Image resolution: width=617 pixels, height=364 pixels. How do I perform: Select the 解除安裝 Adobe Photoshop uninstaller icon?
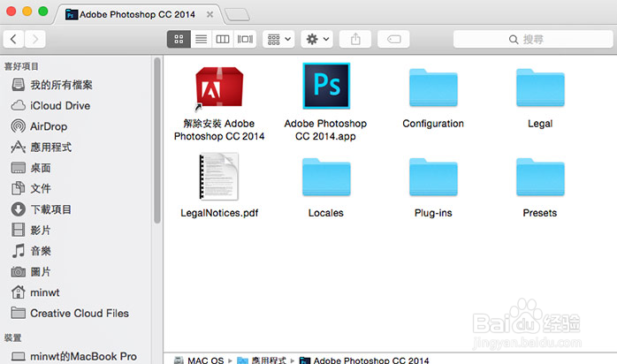tap(219, 87)
